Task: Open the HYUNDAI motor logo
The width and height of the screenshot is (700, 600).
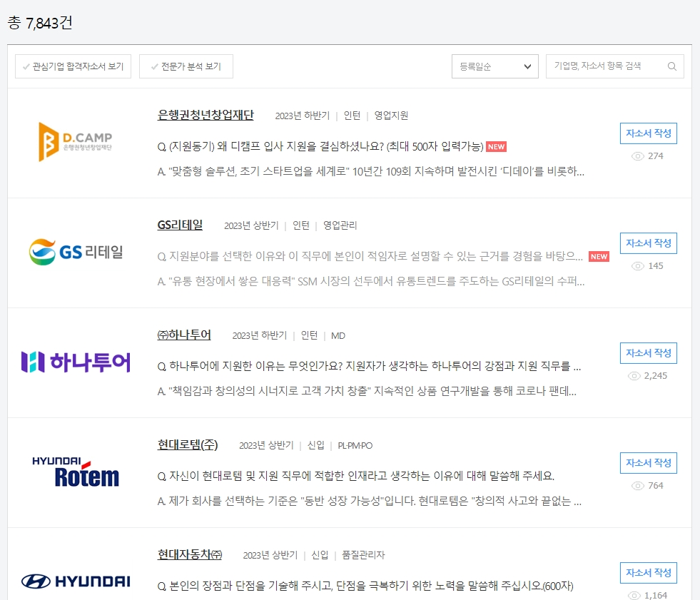Action: click(76, 581)
